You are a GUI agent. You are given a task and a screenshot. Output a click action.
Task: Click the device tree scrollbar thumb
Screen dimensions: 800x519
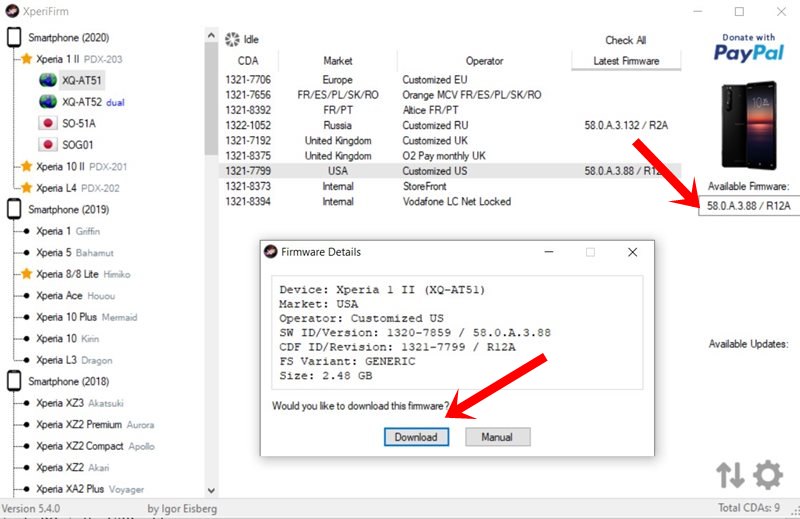(211, 99)
